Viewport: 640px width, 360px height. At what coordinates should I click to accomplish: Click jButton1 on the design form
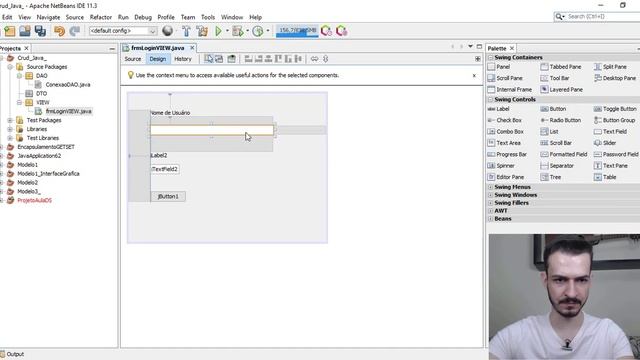pyautogui.click(x=168, y=196)
